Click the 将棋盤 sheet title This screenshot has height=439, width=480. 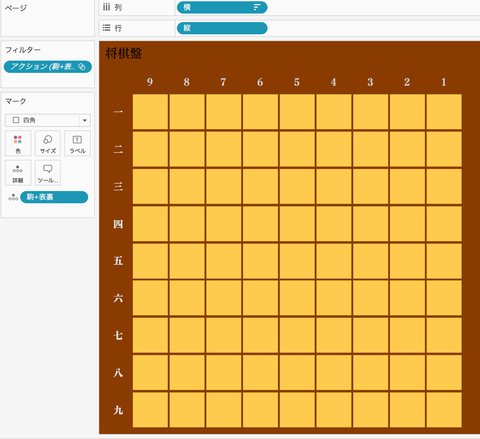point(124,53)
